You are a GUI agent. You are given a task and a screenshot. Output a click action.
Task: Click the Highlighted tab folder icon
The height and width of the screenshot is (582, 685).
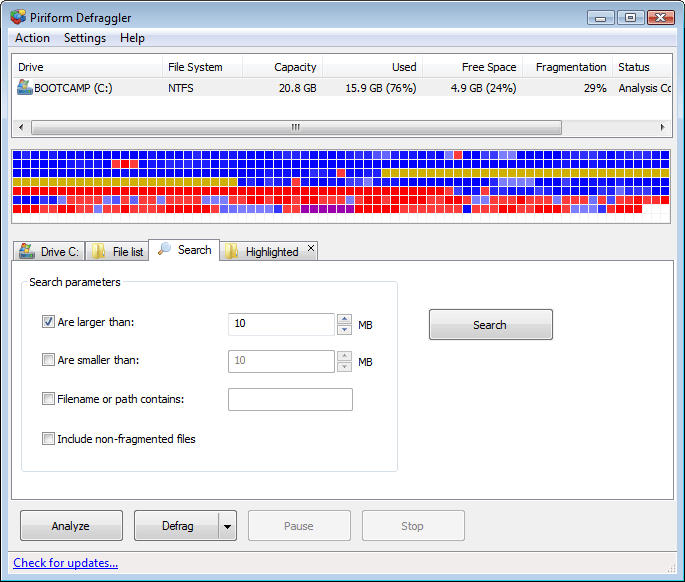232,251
